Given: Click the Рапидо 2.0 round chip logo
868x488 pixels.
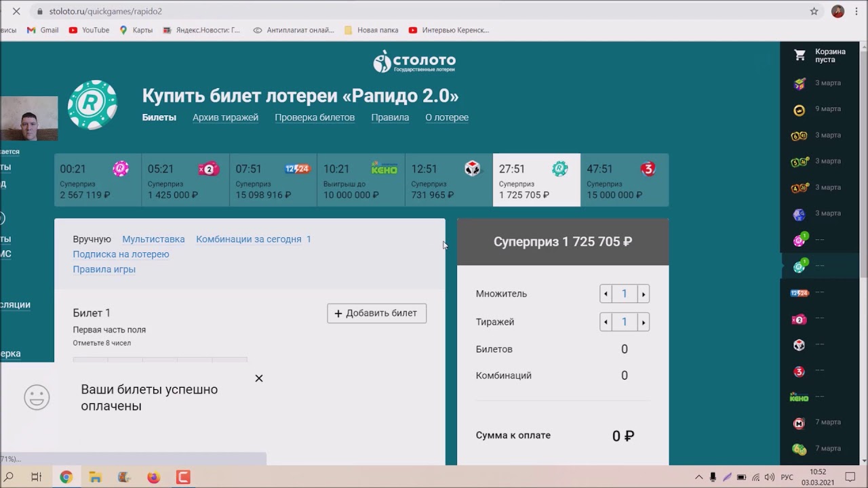Looking at the screenshot, I should pyautogui.click(x=93, y=104).
